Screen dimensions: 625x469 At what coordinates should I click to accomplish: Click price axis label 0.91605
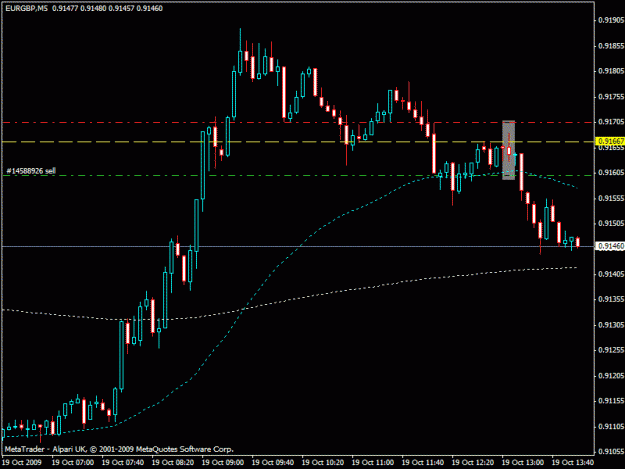pyautogui.click(x=611, y=172)
